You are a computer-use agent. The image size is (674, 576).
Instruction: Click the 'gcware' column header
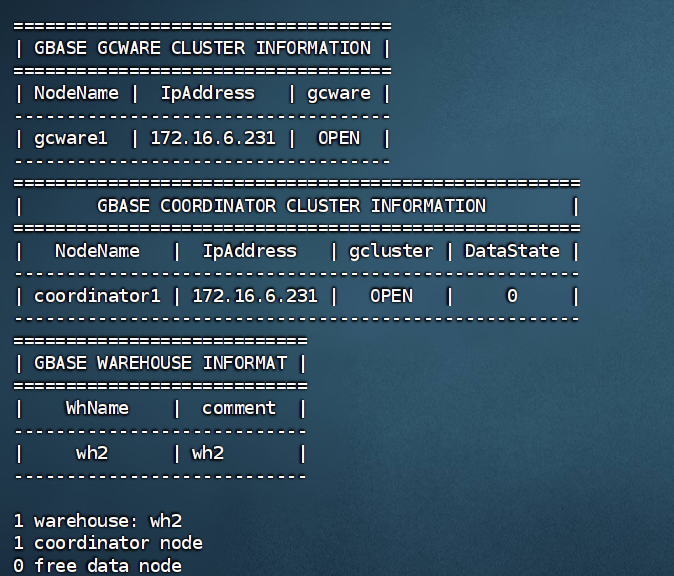(339, 94)
